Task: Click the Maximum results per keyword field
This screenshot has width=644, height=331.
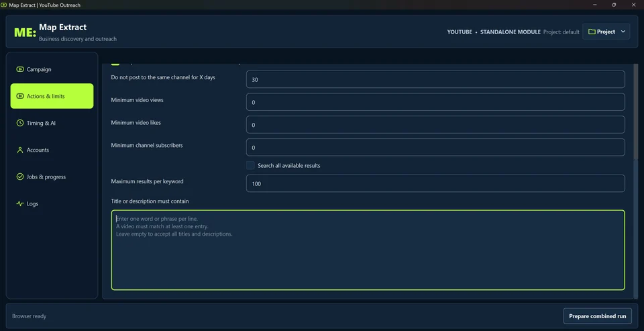Action: click(x=435, y=183)
